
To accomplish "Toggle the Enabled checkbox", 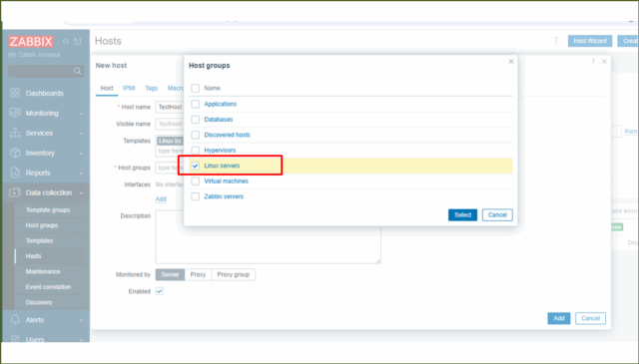I will tap(160, 291).
